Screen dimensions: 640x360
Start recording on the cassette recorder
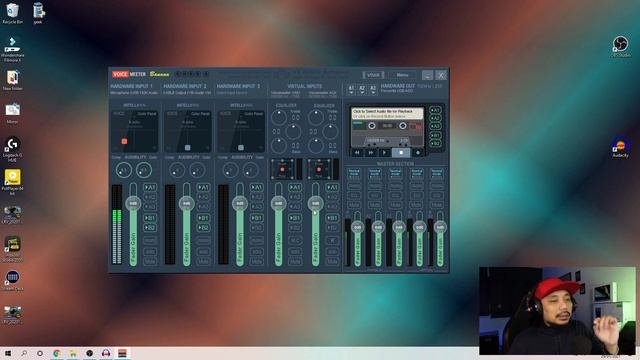417,153
